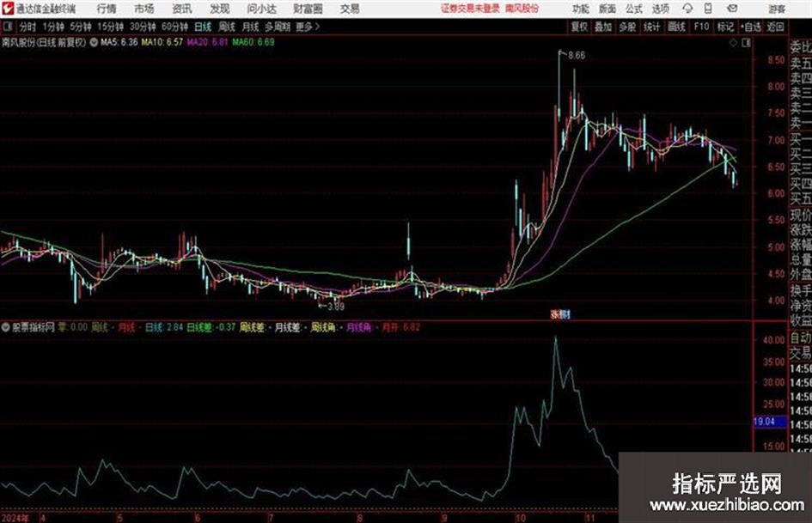Click the 复权 toolbar button
The image size is (812, 523).
579,27
